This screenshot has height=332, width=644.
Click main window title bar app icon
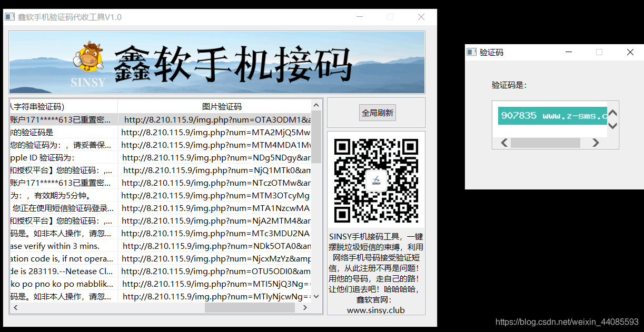point(9,17)
